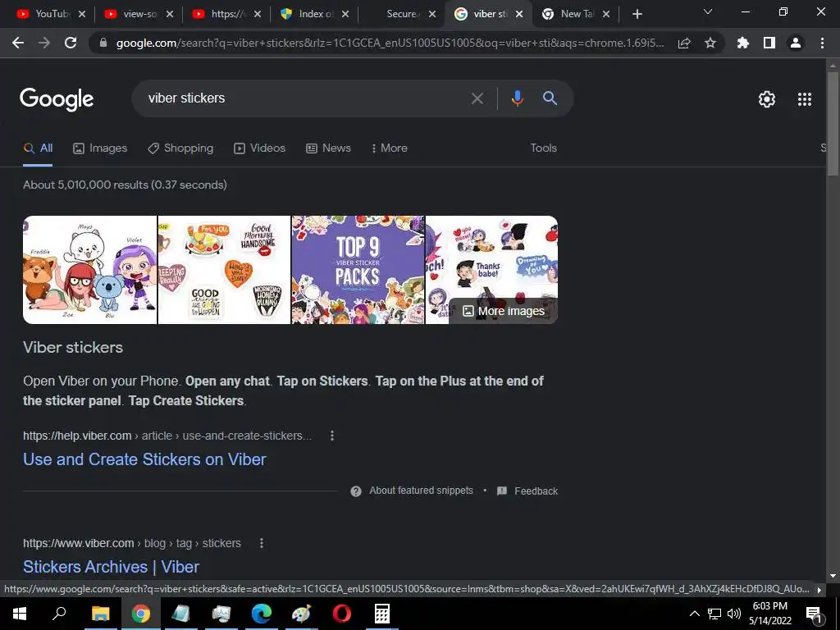Switch to the Shopping results tab
This screenshot has height=630, width=840.
tap(180, 148)
